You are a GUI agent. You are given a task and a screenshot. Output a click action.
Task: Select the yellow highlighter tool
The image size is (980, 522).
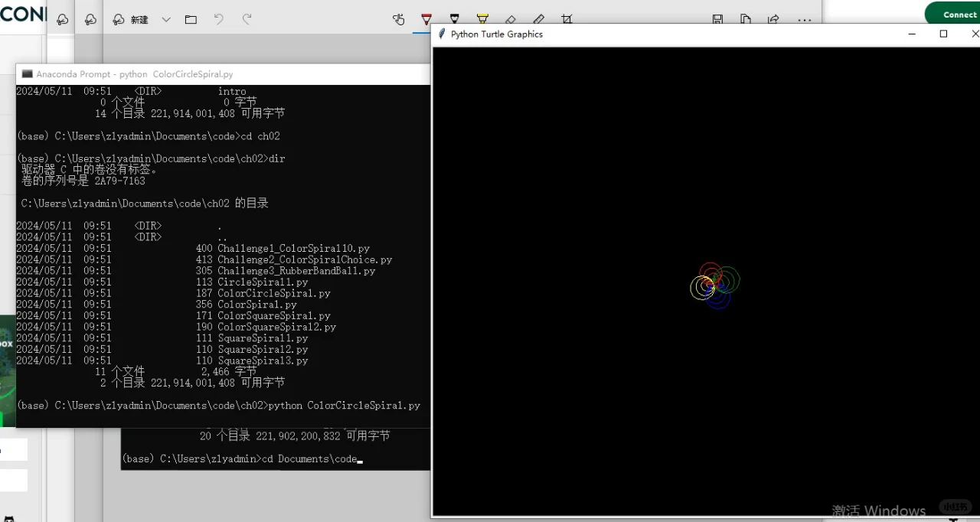[x=482, y=20]
